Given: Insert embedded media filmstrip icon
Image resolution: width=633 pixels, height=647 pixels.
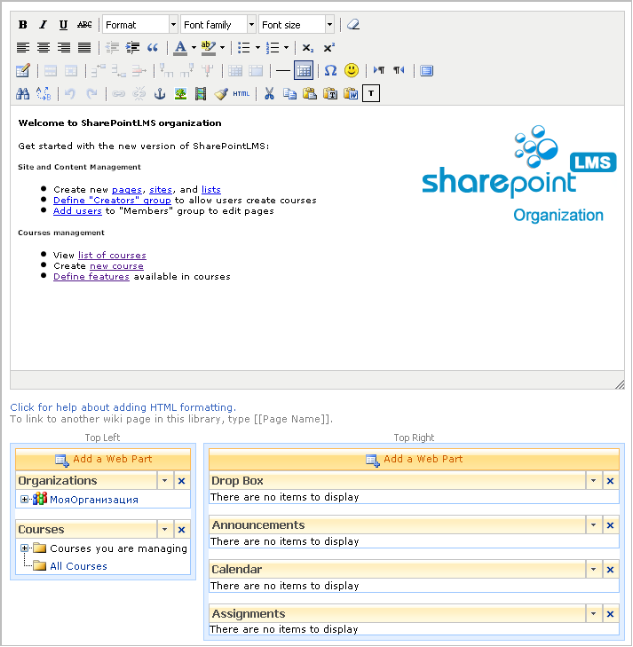Looking at the screenshot, I should 201,94.
